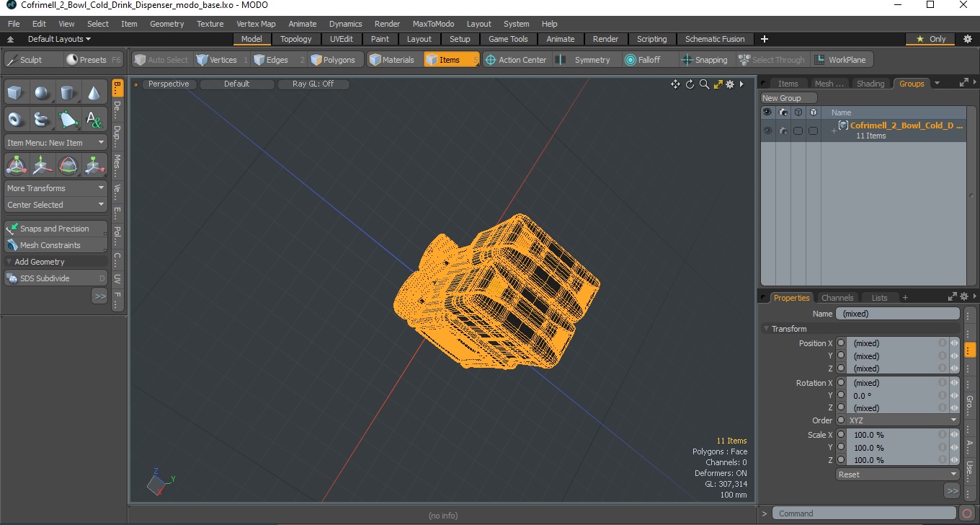980x525 pixels.
Task: Select the solid sketch coil tool
Action: point(43,120)
